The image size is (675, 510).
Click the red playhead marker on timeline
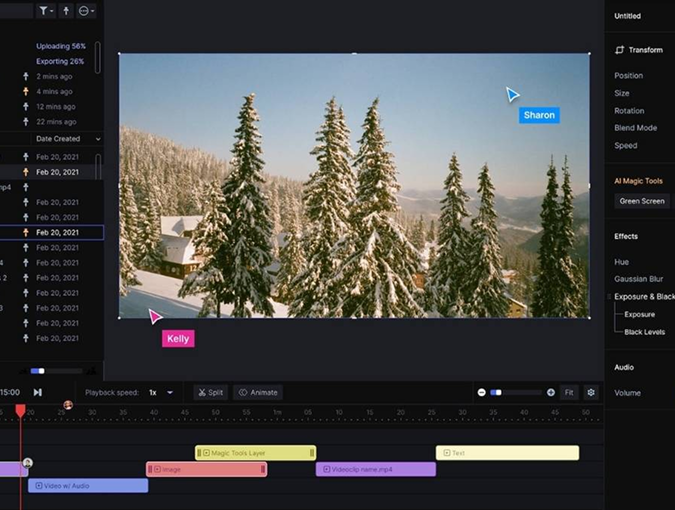[20, 410]
